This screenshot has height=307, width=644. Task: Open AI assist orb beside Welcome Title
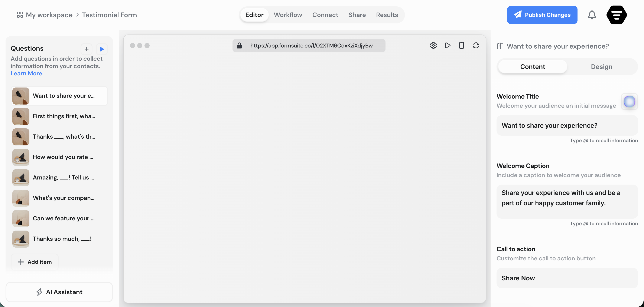pyautogui.click(x=629, y=101)
